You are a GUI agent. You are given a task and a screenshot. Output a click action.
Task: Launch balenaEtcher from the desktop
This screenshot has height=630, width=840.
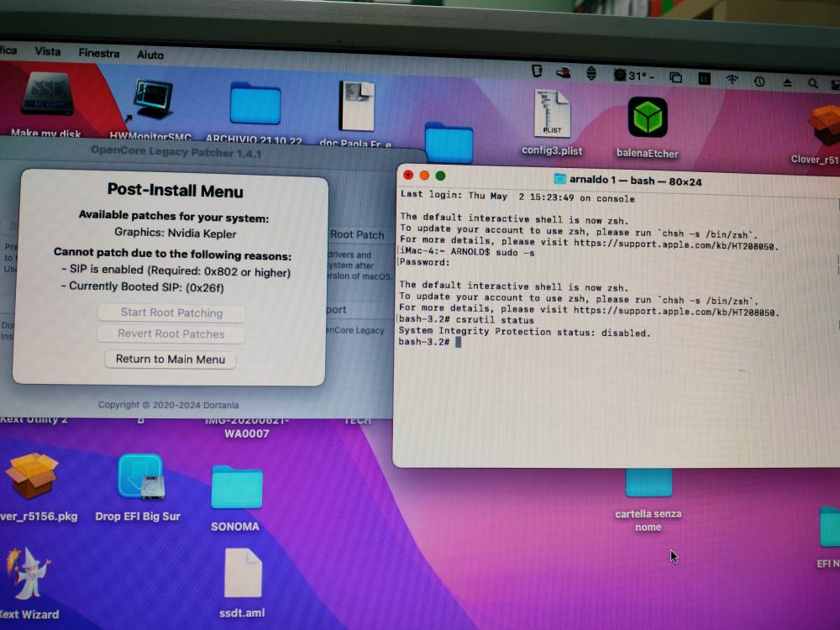[648, 118]
